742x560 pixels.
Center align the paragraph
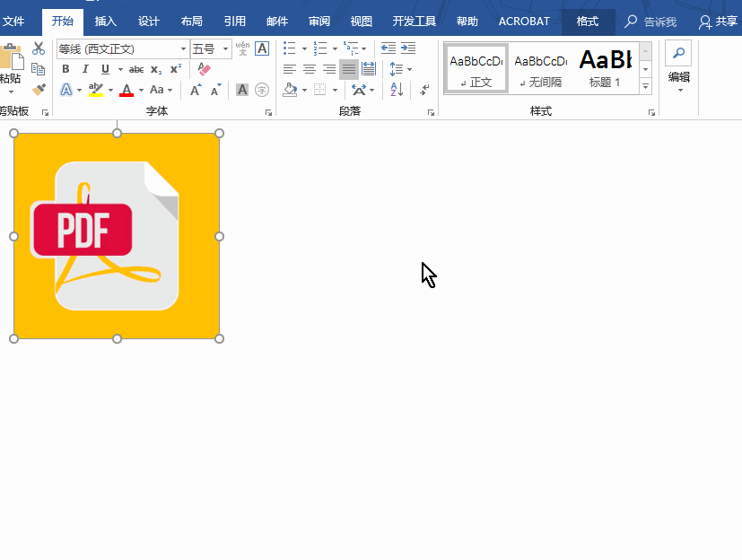(310, 70)
